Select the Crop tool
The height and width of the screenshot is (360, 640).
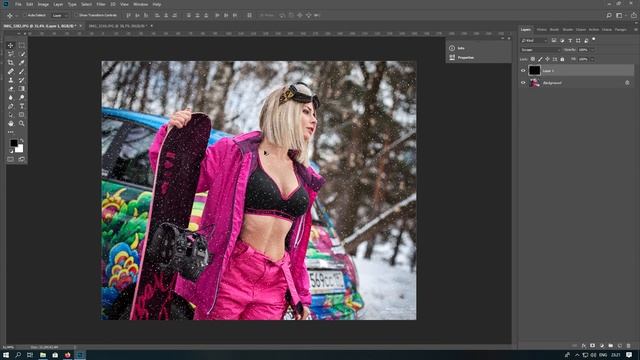point(11,62)
